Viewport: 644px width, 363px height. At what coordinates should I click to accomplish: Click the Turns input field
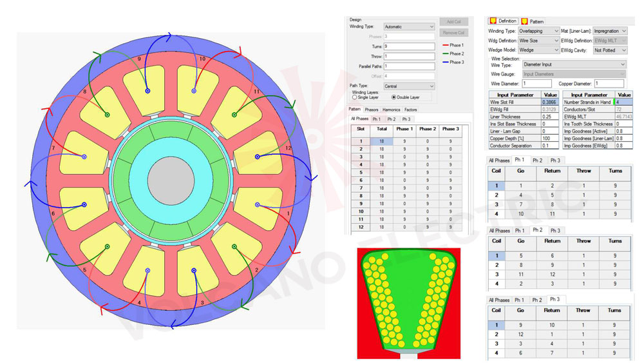(x=409, y=46)
